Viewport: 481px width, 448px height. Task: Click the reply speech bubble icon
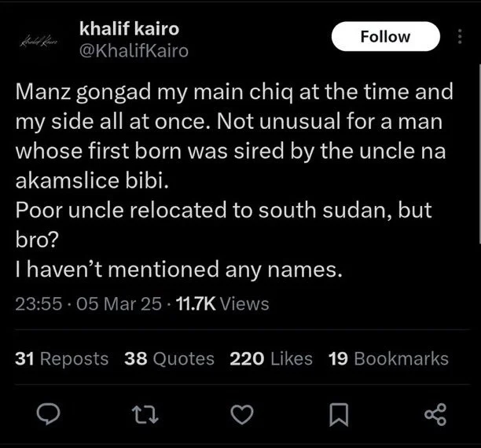click(48, 414)
